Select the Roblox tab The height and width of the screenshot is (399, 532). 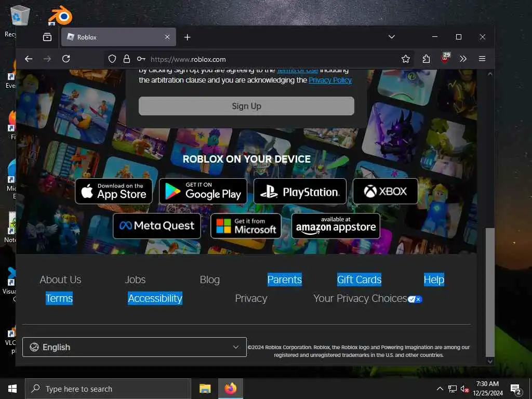pos(118,37)
